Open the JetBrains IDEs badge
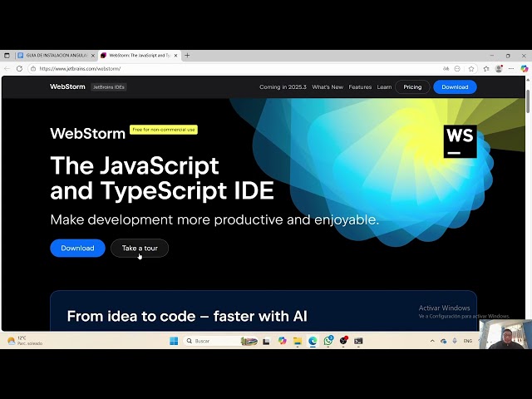The width and height of the screenshot is (532, 399). [109, 86]
